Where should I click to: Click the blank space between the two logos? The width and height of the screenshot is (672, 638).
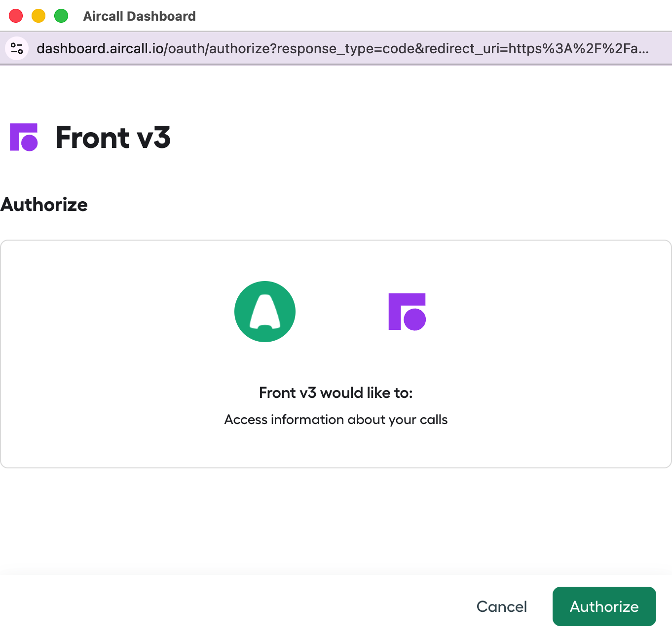coord(341,312)
